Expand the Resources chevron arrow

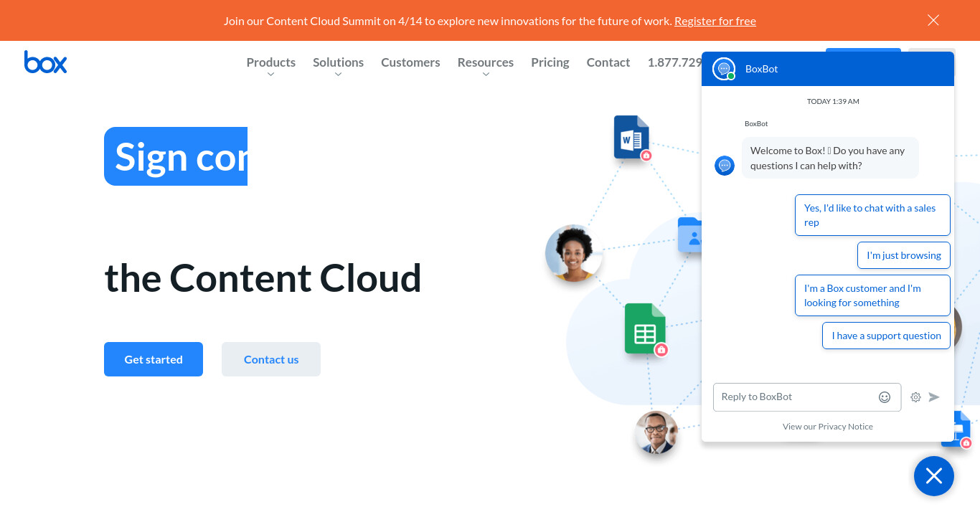pyautogui.click(x=486, y=74)
